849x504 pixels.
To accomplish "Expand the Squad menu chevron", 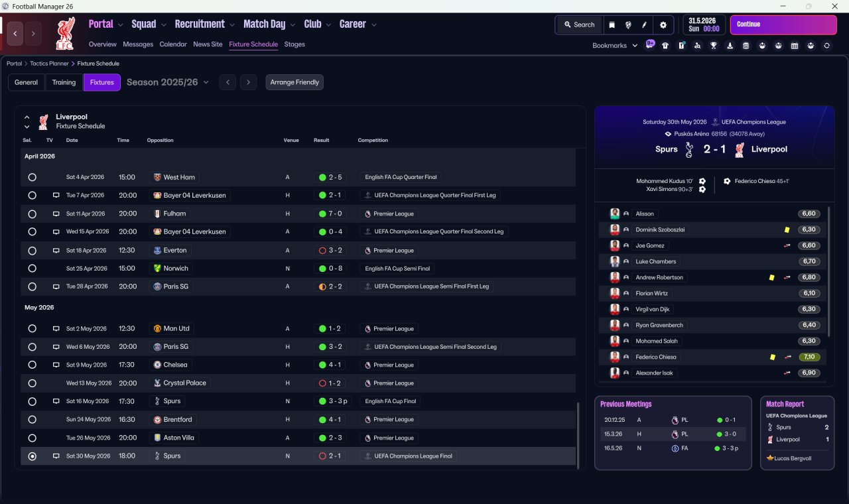I will [163, 25].
